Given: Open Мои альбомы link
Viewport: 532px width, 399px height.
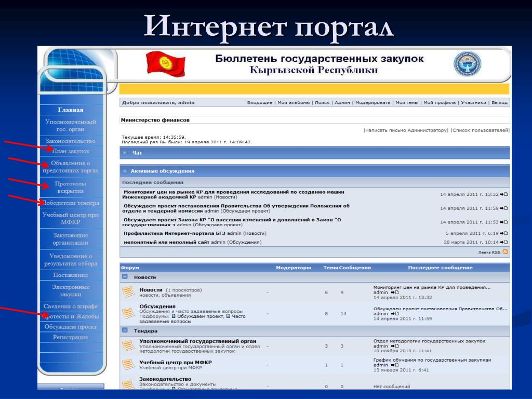Looking at the screenshot, I should 294,102.
